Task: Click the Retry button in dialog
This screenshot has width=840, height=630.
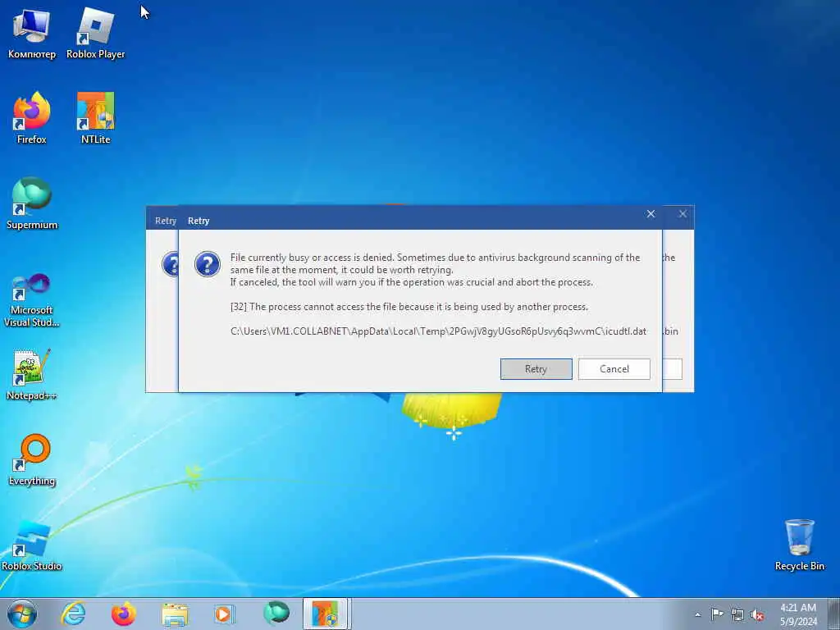Action: [x=536, y=369]
